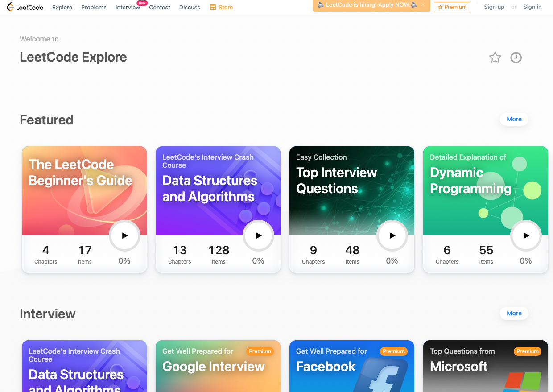Click the New badge above Interview
553x392 pixels.
[142, 3]
